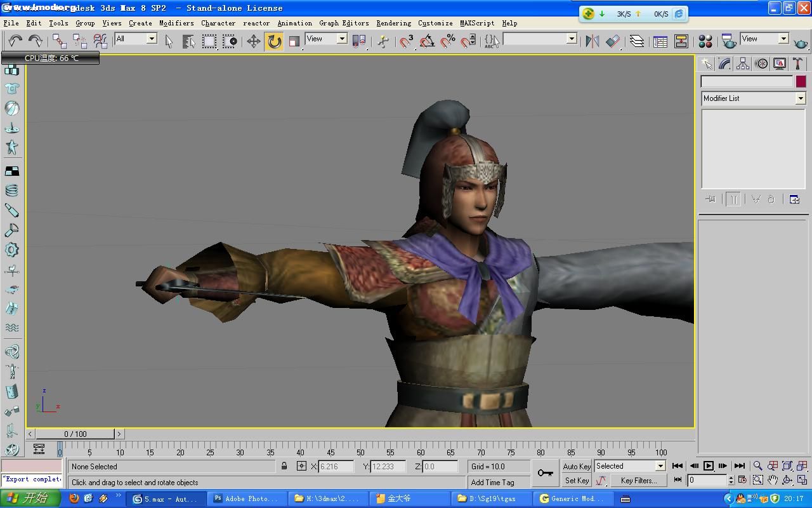Open the Material Editor spheres icon

[705, 41]
